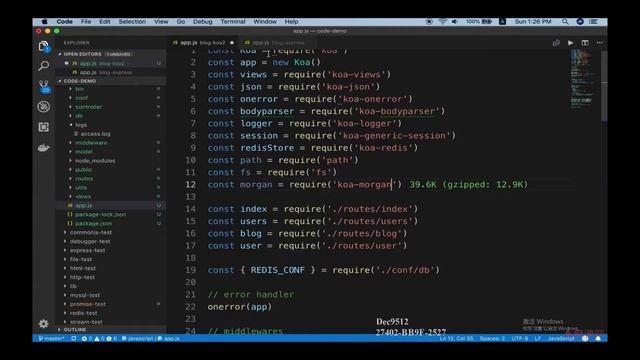640x360 pixels.
Task: Click the code minimap preview
Action: tap(583, 80)
